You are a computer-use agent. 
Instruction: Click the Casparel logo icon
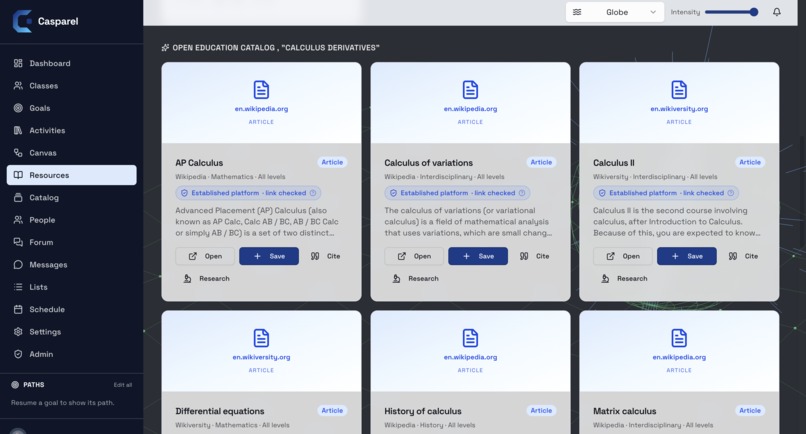pos(22,21)
